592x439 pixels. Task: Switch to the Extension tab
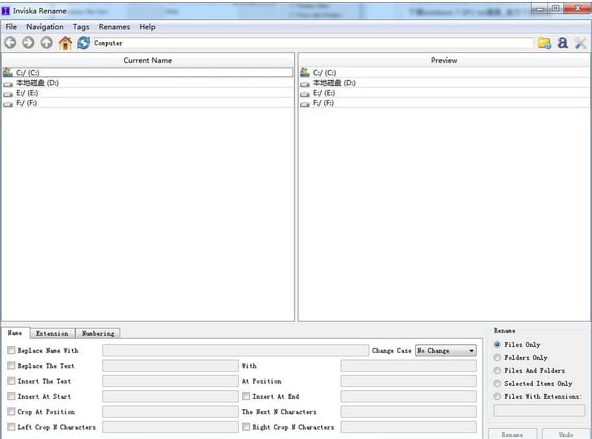(52, 333)
